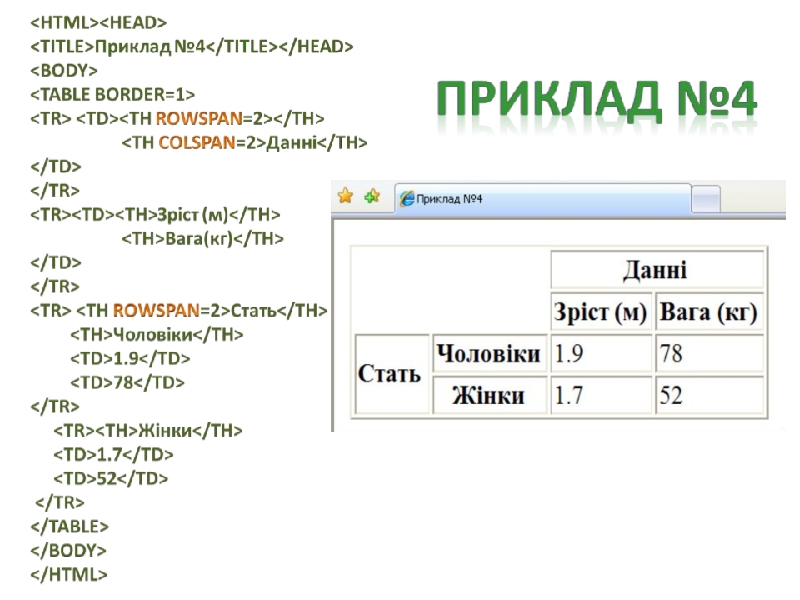Click the COLSPAN=2 code line
The height and width of the screenshot is (600, 800).
click(244, 143)
